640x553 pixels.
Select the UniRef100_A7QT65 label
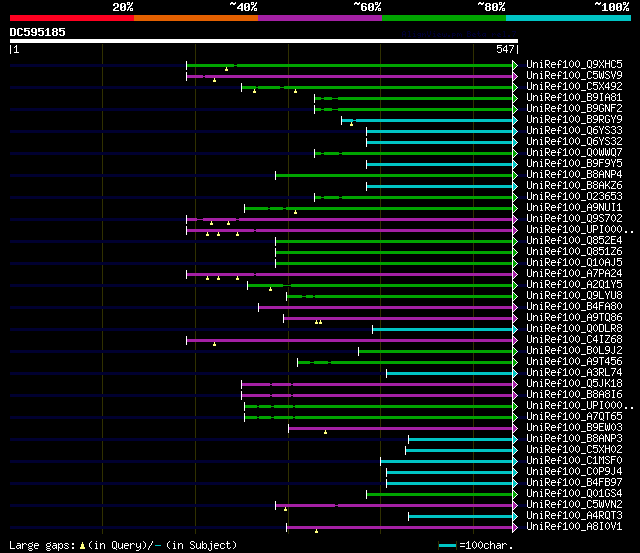(x=574, y=417)
